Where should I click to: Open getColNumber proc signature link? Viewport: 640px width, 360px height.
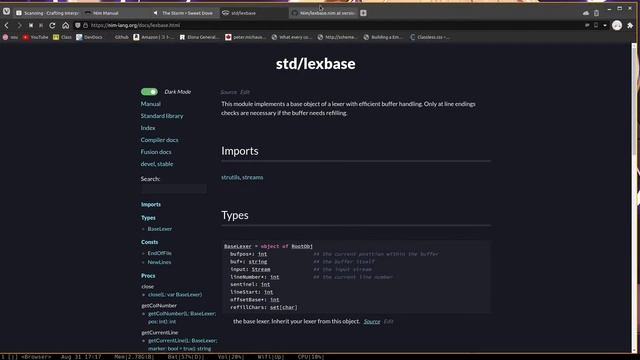[x=182, y=318]
